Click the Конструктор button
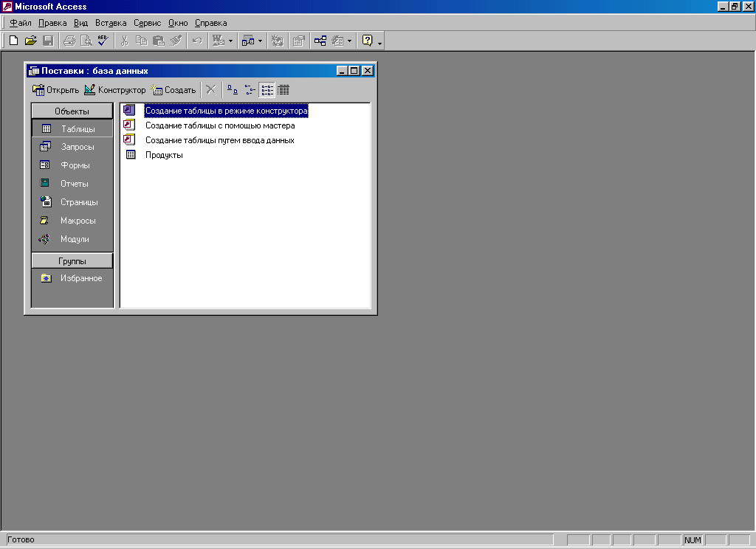The image size is (756, 549). click(114, 90)
